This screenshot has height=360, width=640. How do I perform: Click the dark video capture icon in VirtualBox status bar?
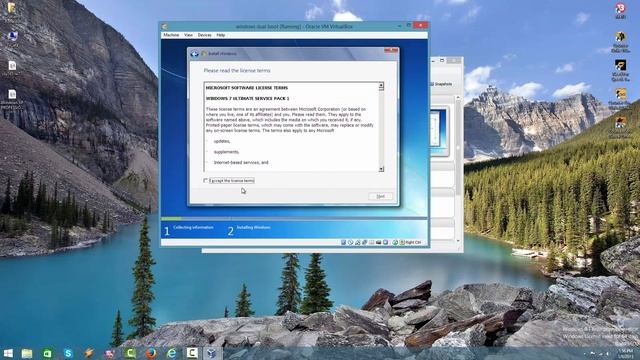[x=378, y=242]
